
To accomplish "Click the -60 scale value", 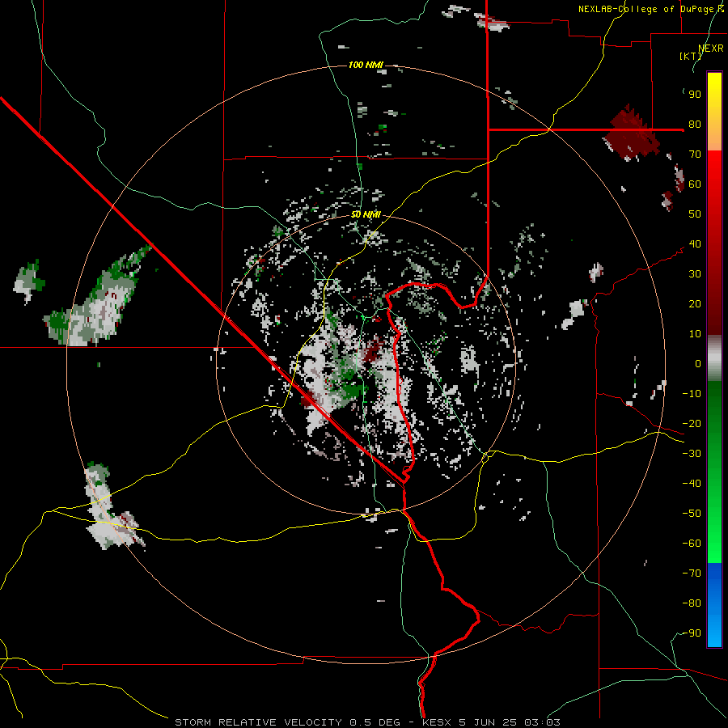I will (692, 544).
